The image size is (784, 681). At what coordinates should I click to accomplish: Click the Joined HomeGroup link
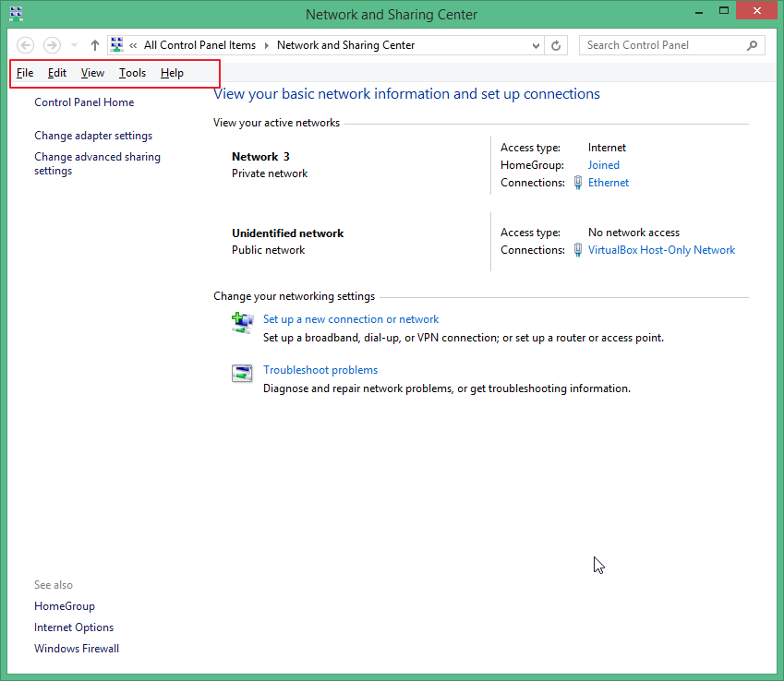click(604, 165)
